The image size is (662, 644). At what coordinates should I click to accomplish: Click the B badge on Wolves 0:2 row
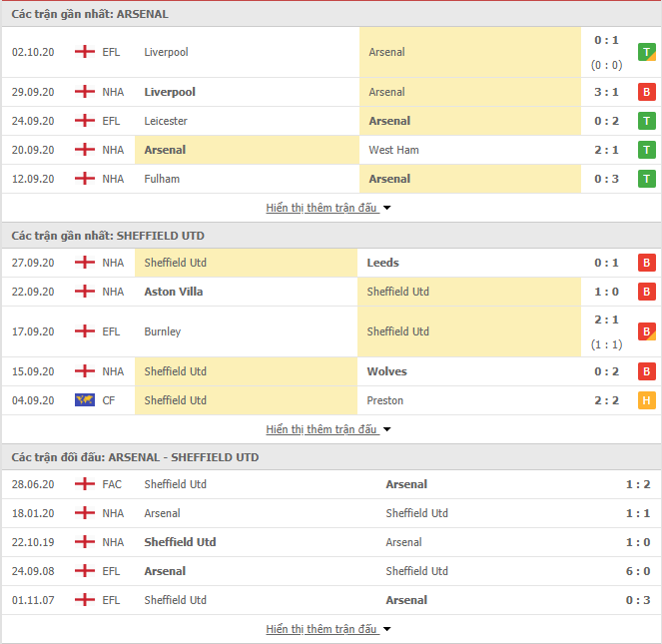646,371
